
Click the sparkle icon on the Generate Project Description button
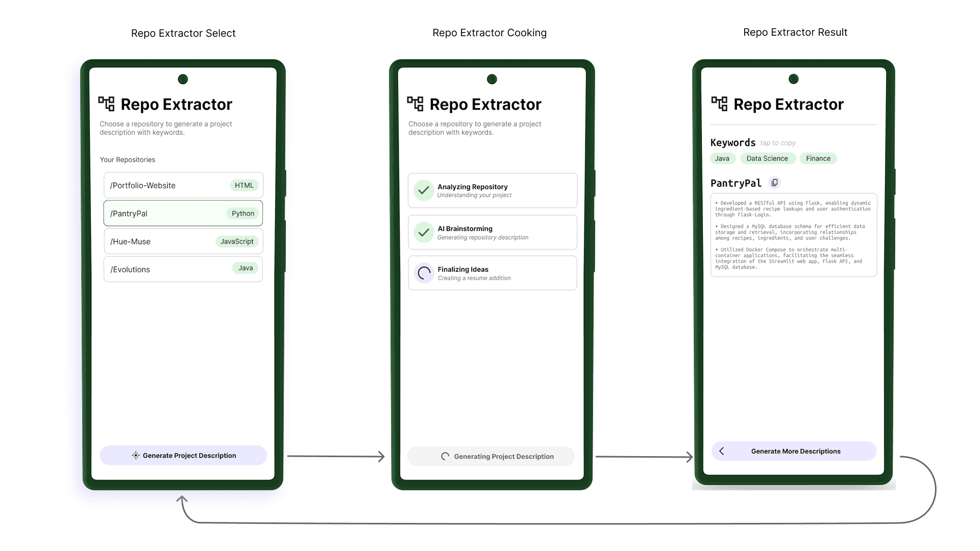(x=136, y=455)
